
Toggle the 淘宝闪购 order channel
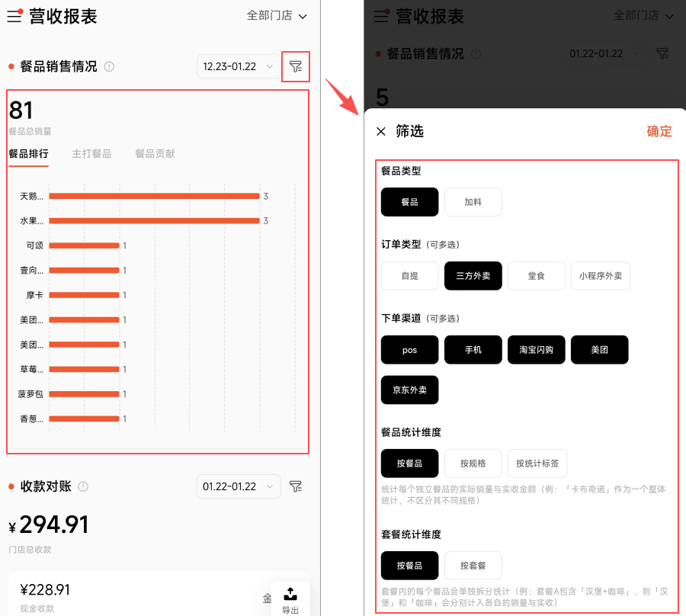(x=537, y=350)
